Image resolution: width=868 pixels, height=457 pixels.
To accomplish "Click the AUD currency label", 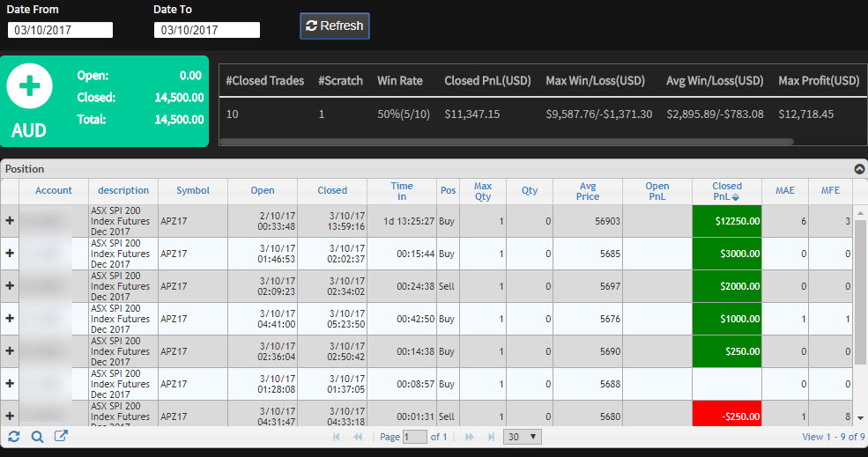I will [x=29, y=130].
